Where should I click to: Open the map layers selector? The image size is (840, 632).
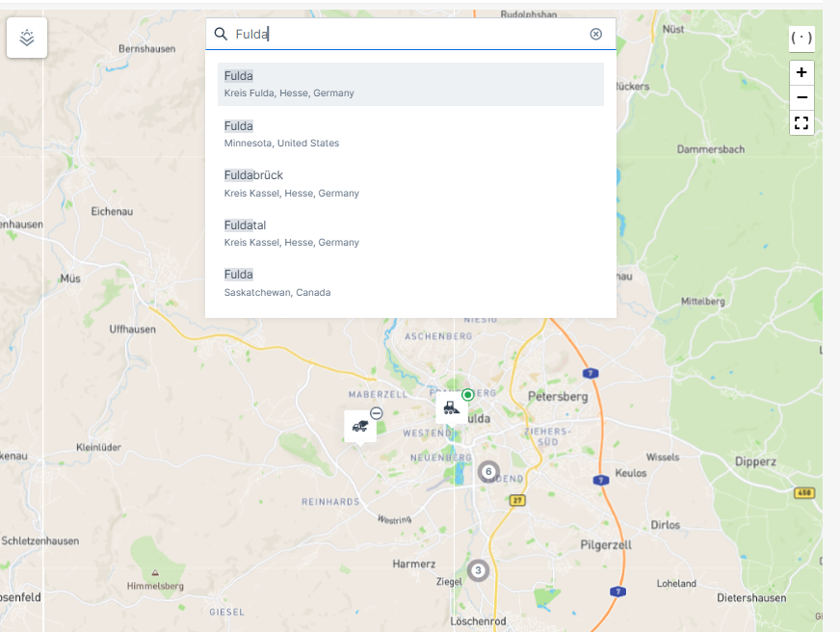27,39
